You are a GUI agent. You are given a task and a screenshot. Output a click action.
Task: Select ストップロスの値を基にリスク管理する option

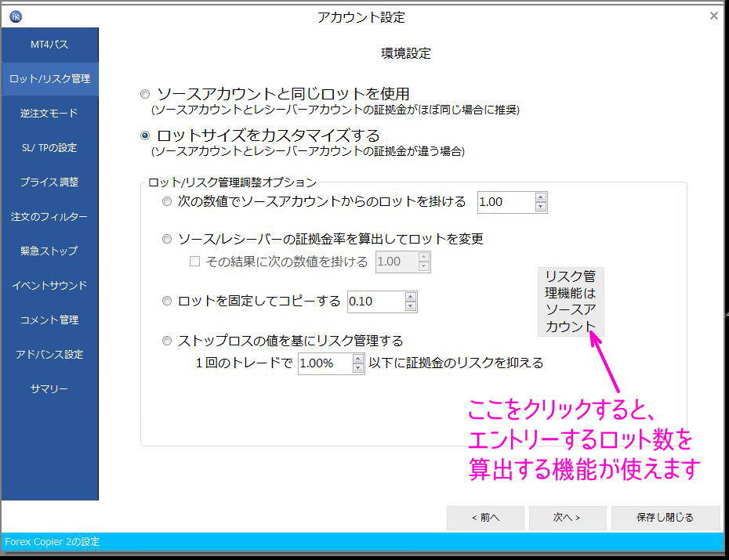166,340
